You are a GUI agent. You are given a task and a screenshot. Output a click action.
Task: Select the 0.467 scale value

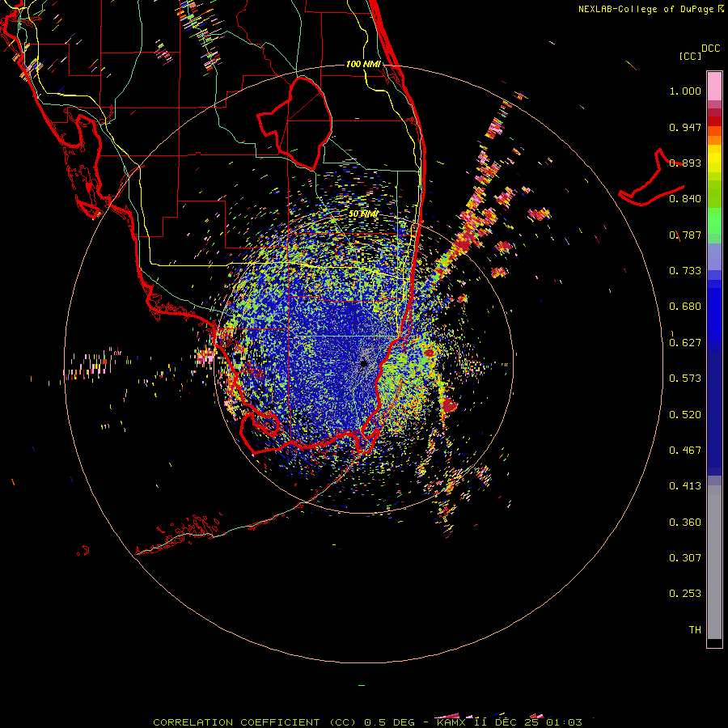[685, 451]
